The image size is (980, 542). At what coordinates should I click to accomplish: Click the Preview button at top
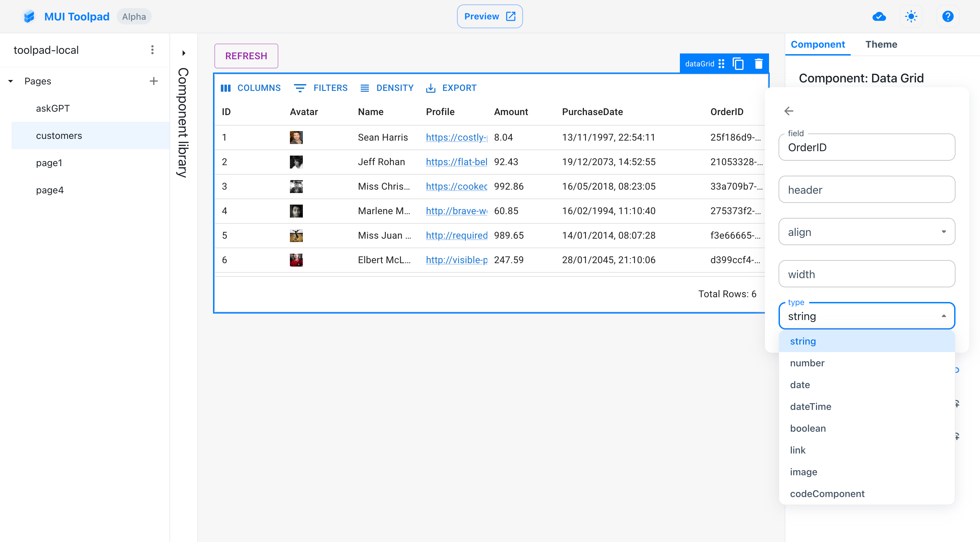pos(490,17)
